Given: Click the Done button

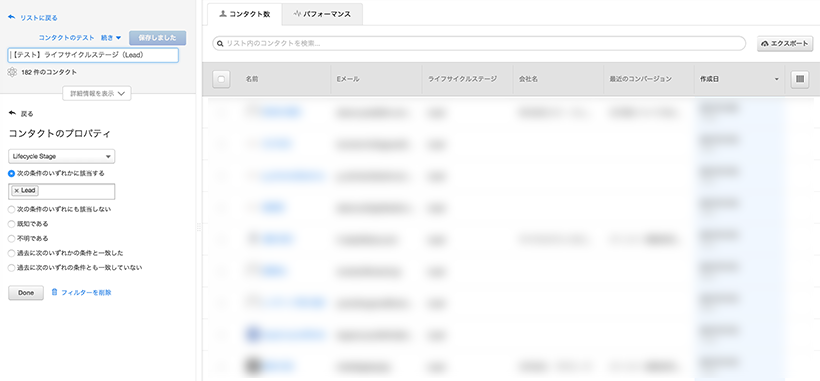Looking at the screenshot, I should [26, 293].
